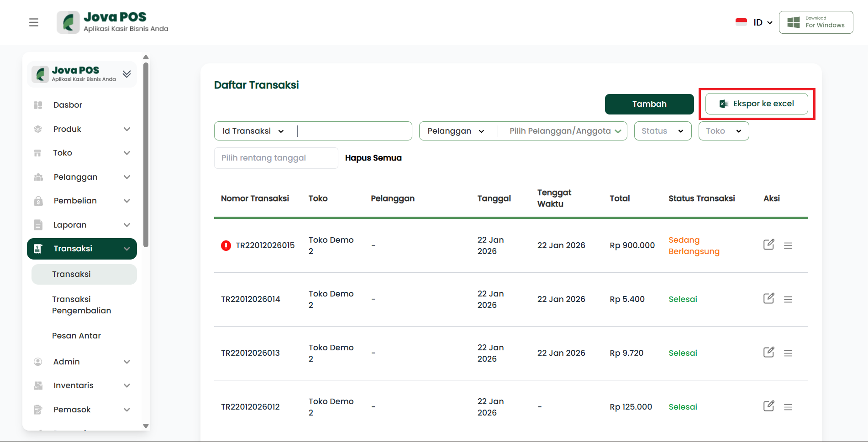868x442 pixels.
Task: Click Ekspor ke excel button
Action: (x=756, y=104)
